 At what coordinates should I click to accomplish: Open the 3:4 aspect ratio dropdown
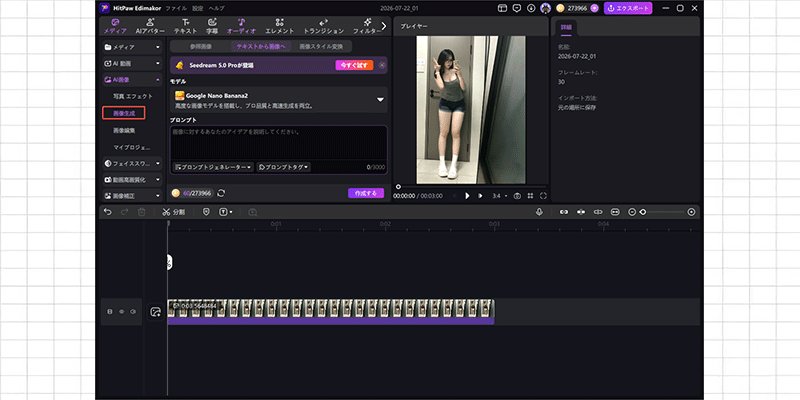(x=500, y=196)
